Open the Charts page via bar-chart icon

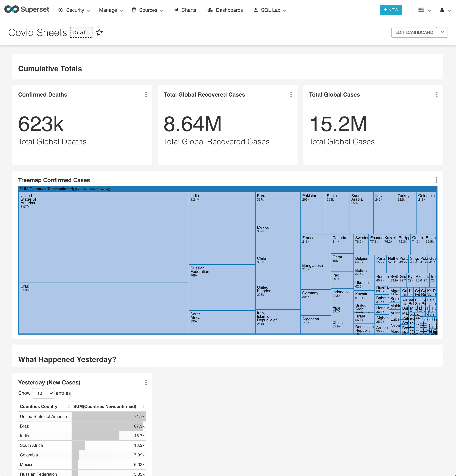click(x=175, y=10)
